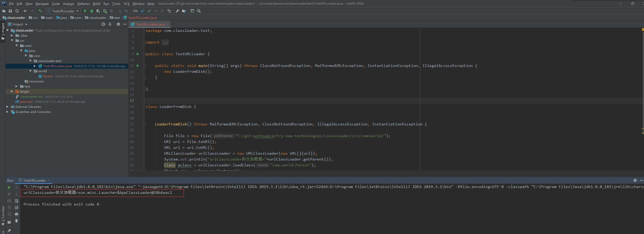Clear console with trash icon
Image resolution: width=644 pixels, height=234 pixels.
coord(17,221)
